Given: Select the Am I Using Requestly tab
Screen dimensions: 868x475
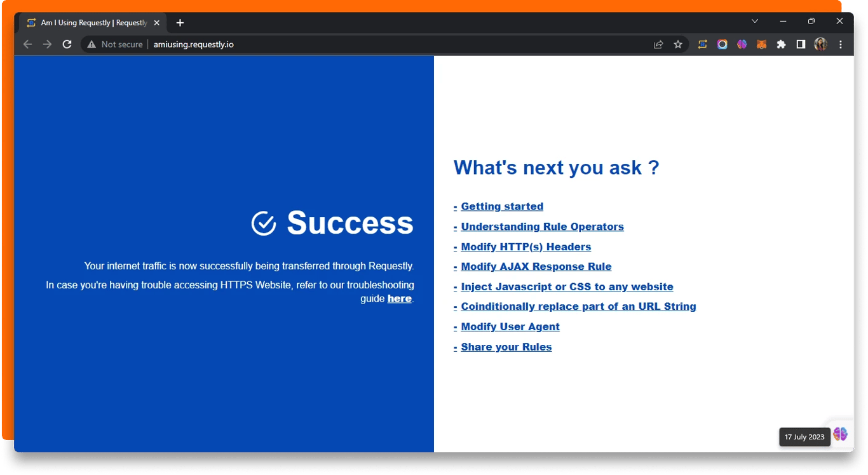Looking at the screenshot, I should 93,23.
